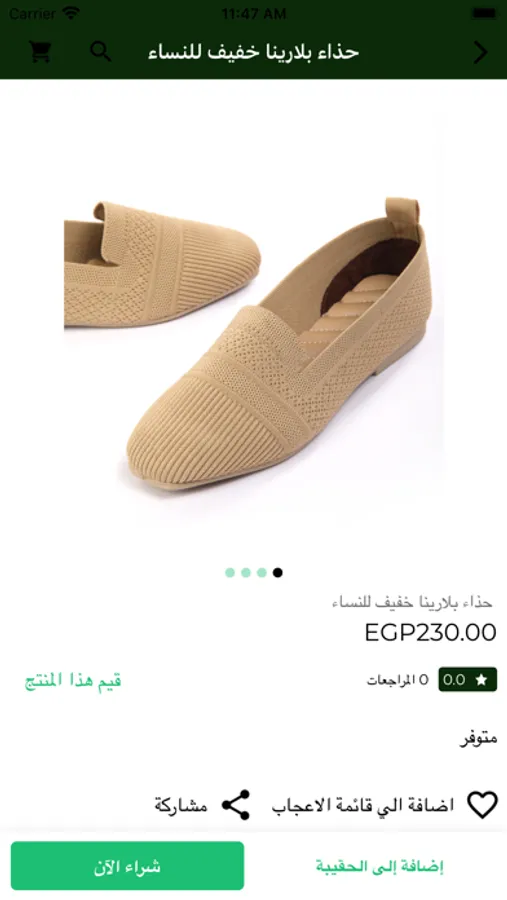
Task: Tap اضافة الي قائمة الاعجاب label
Action: pyautogui.click(x=362, y=805)
